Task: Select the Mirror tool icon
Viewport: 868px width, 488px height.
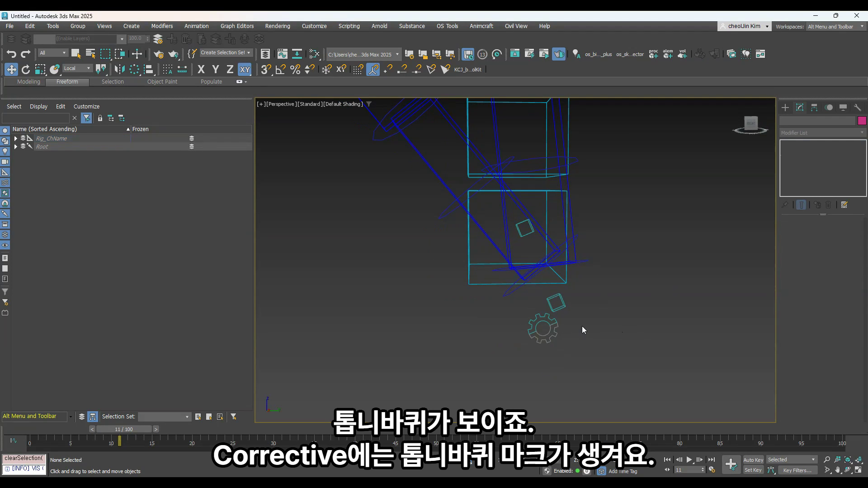Action: pyautogui.click(x=119, y=69)
